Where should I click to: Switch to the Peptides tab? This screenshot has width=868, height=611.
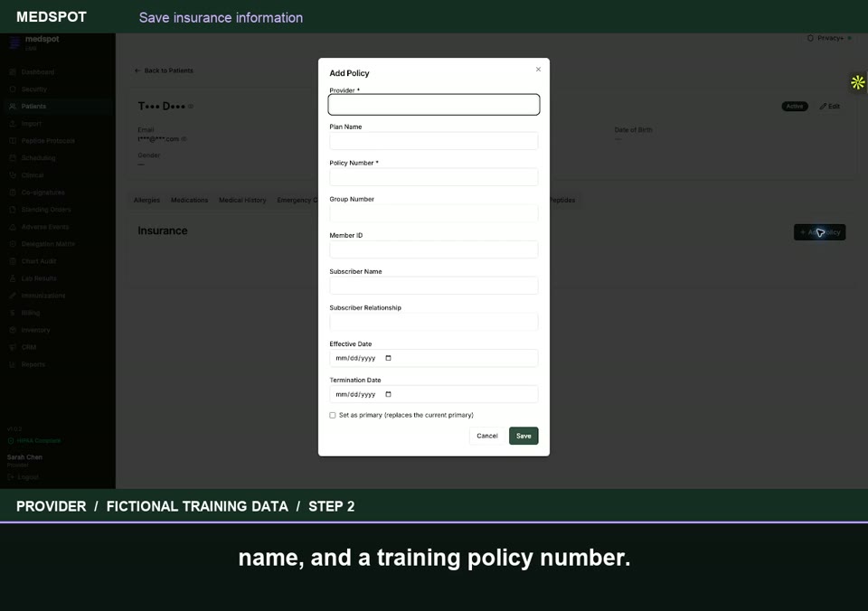(x=562, y=200)
